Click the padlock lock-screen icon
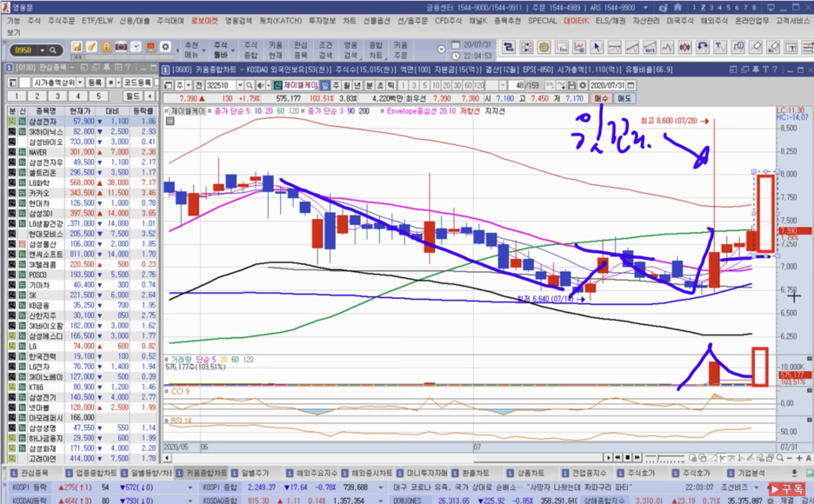 pyautogui.click(x=106, y=47)
